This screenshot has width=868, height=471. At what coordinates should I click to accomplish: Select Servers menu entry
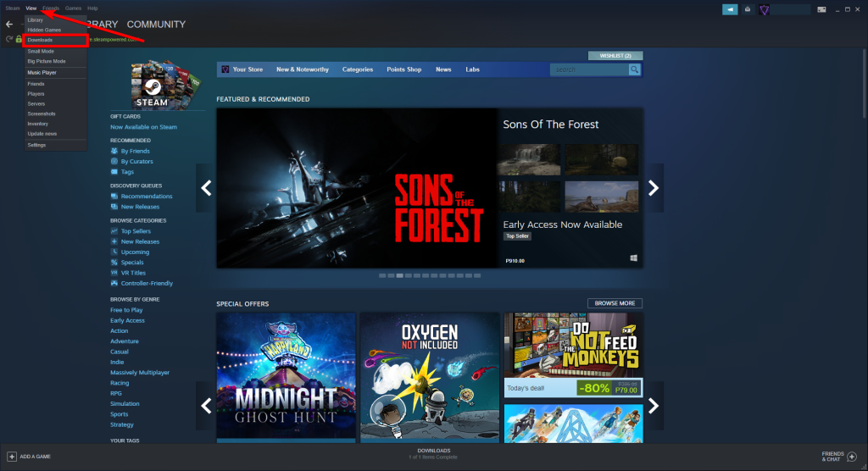pyautogui.click(x=55, y=103)
